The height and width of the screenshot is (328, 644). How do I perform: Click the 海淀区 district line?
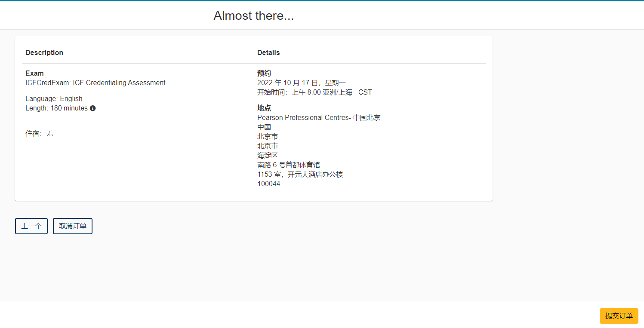click(268, 156)
